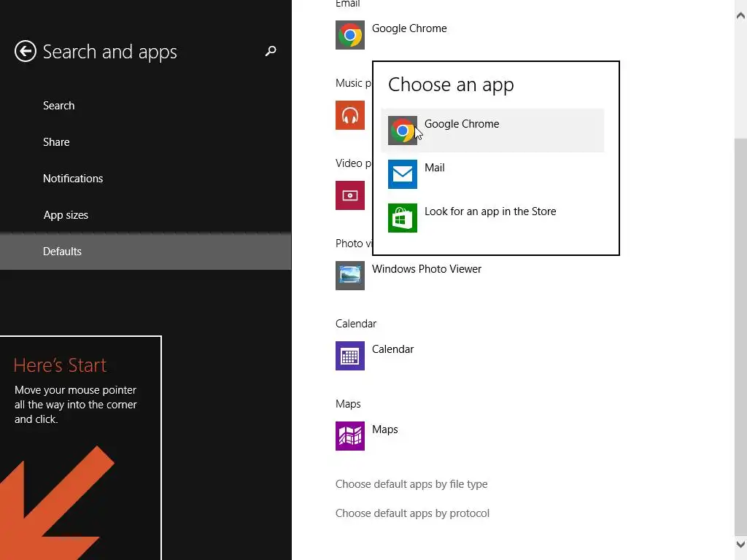Viewport: 747px width, 560px height.
Task: Choose the blue Mail envelope icon
Action: [402, 174]
